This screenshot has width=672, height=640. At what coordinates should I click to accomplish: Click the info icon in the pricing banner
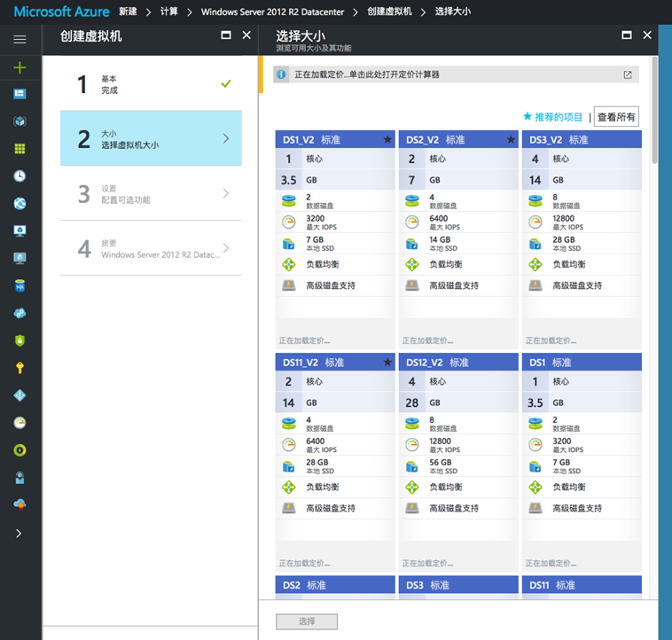tap(281, 74)
